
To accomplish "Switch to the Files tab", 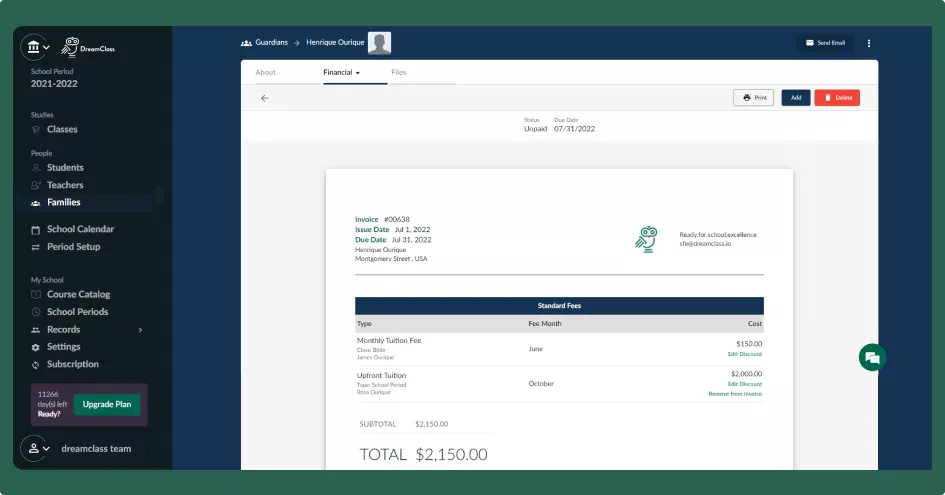I will pyautogui.click(x=399, y=73).
